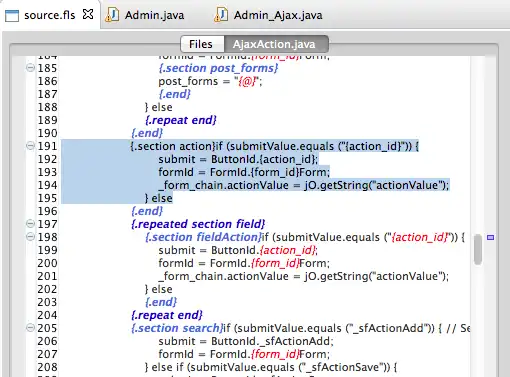Click the Admin_Ajax.java warning file icon
This screenshot has height=377, width=510.
pos(221,15)
